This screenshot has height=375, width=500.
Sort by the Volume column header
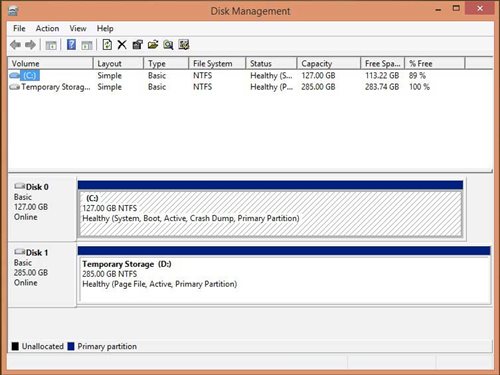coord(50,63)
